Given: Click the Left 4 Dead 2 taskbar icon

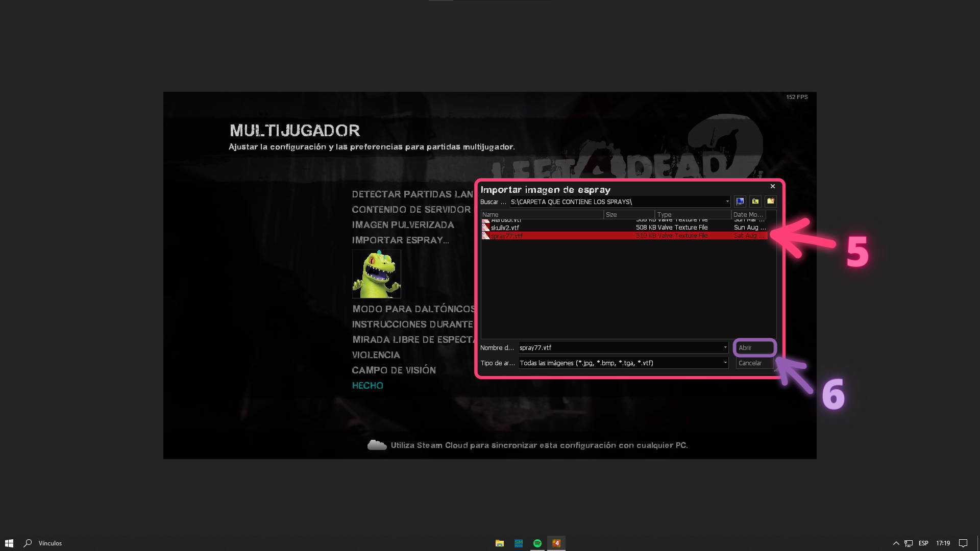Looking at the screenshot, I should point(556,543).
